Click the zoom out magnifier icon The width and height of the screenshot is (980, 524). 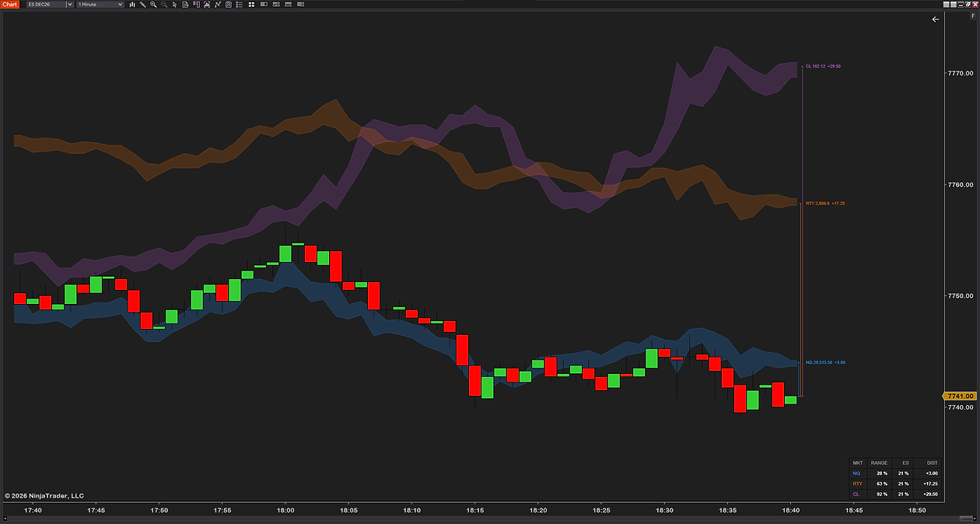click(x=164, y=4)
